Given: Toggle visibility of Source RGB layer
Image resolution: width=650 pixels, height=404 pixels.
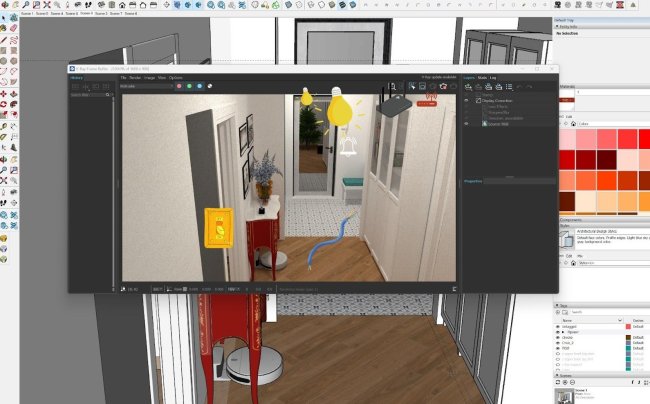Looking at the screenshot, I should pos(467,123).
